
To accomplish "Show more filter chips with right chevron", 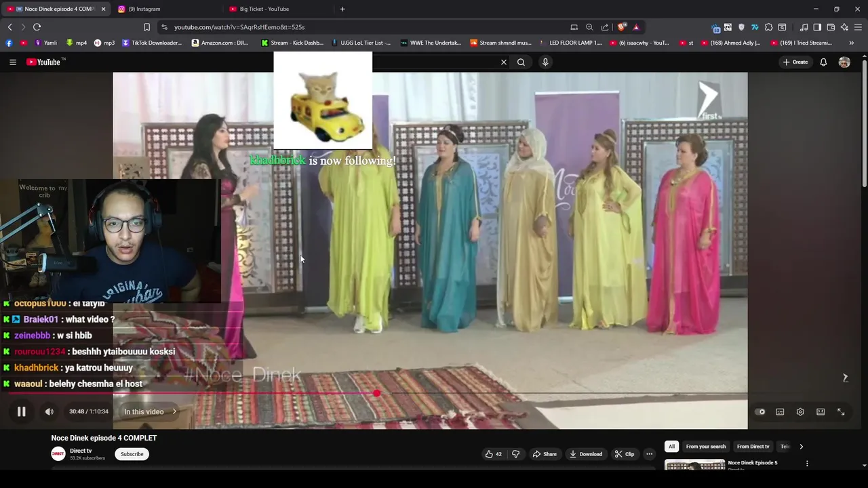I will click(801, 447).
